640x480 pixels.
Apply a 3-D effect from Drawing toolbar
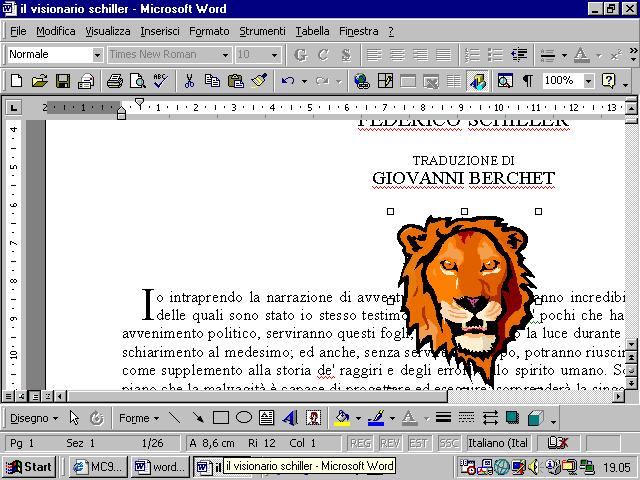pyautogui.click(x=535, y=418)
